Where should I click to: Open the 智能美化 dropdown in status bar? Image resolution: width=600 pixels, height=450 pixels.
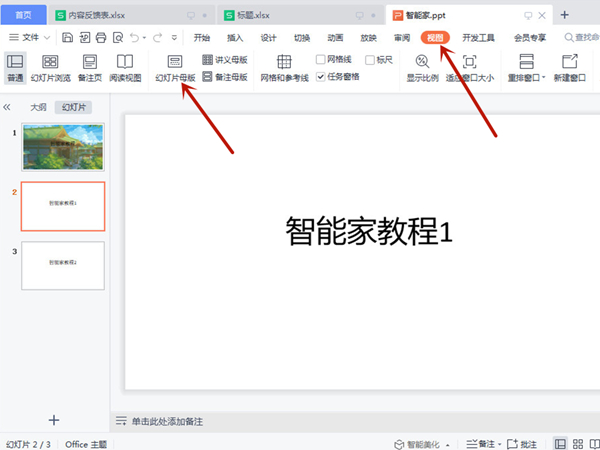(x=448, y=443)
